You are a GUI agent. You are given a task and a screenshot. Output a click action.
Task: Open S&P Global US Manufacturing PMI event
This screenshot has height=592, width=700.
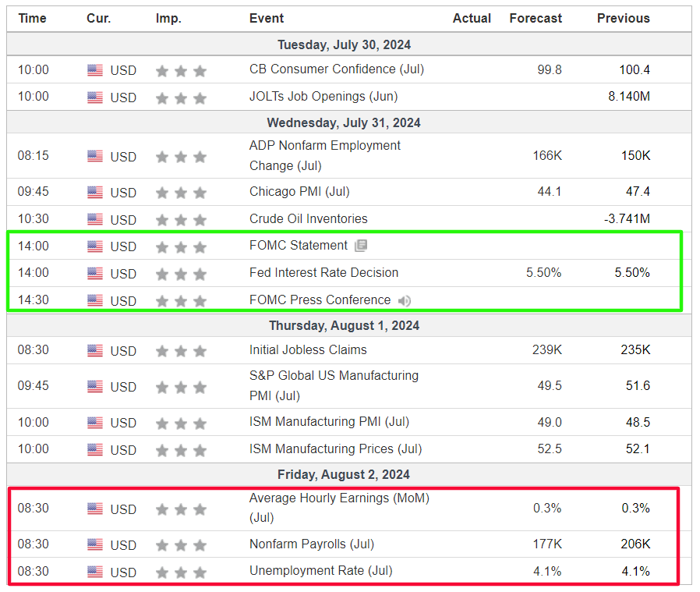[334, 385]
